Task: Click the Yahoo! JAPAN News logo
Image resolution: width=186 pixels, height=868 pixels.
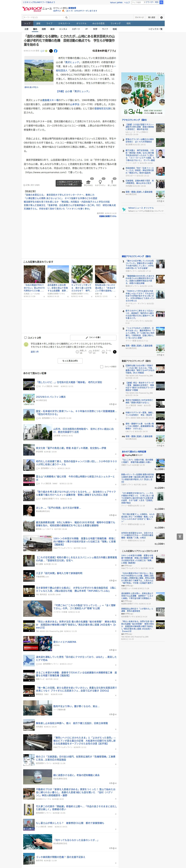Action: coord(37,9)
